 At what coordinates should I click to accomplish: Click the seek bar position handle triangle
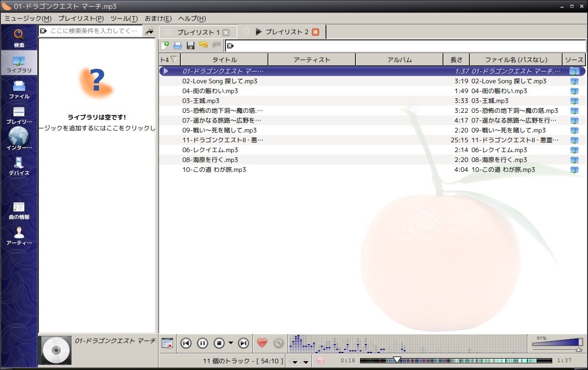pos(396,360)
